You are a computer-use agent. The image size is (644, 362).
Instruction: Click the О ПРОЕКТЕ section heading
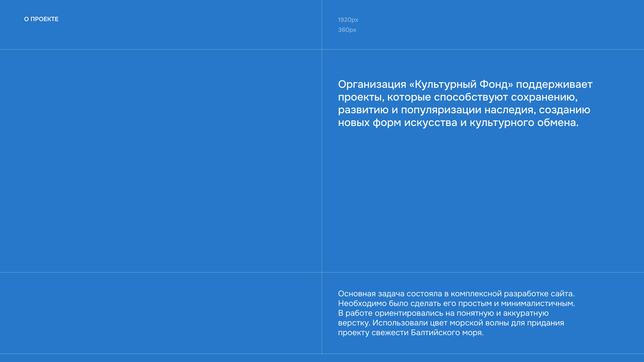pos(41,19)
